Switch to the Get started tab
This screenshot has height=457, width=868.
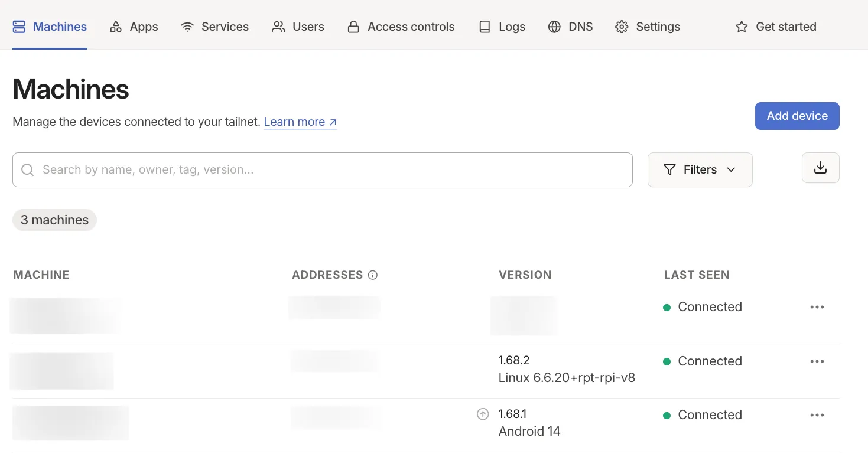click(x=775, y=26)
